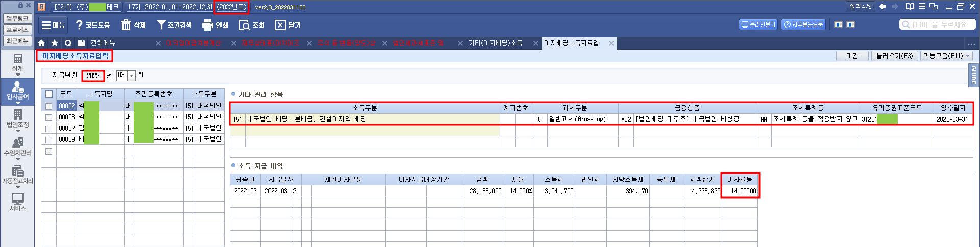Viewport: 980px width, 247px height.
Task: Click the 프로세스 sidebar button
Action: [x=18, y=30]
